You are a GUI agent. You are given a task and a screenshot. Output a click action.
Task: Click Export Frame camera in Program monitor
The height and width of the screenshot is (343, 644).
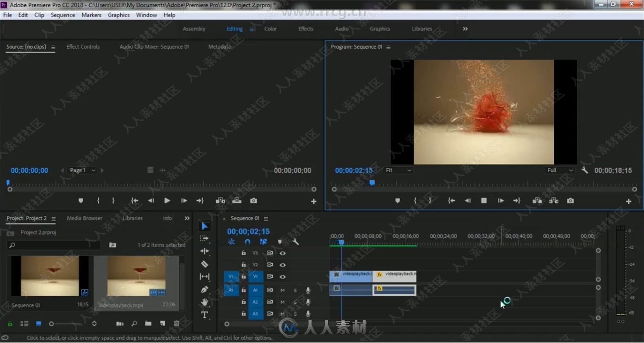pyautogui.click(x=571, y=201)
